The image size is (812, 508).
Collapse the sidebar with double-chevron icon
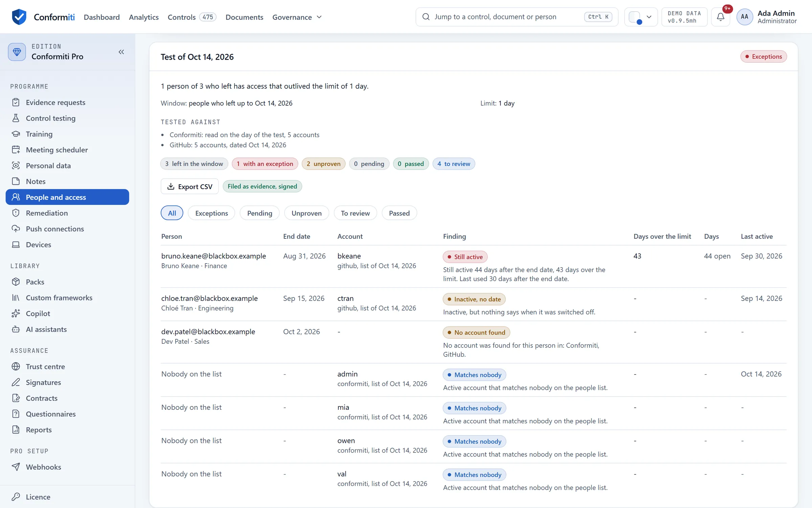point(121,52)
